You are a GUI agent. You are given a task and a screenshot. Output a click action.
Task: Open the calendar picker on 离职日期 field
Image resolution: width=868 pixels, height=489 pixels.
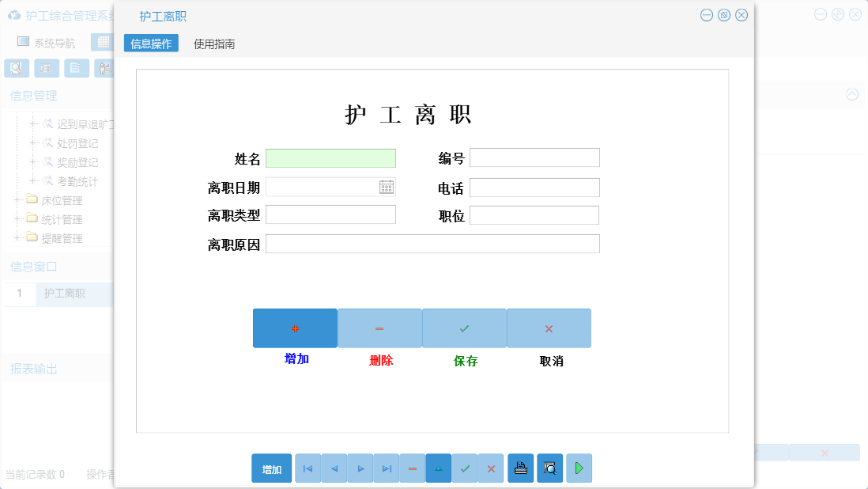pyautogui.click(x=386, y=187)
